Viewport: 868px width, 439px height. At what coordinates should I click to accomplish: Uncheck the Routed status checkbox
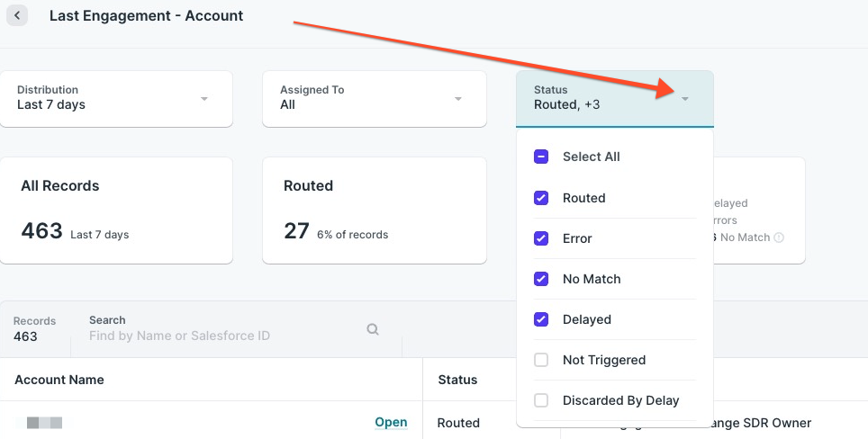541,198
